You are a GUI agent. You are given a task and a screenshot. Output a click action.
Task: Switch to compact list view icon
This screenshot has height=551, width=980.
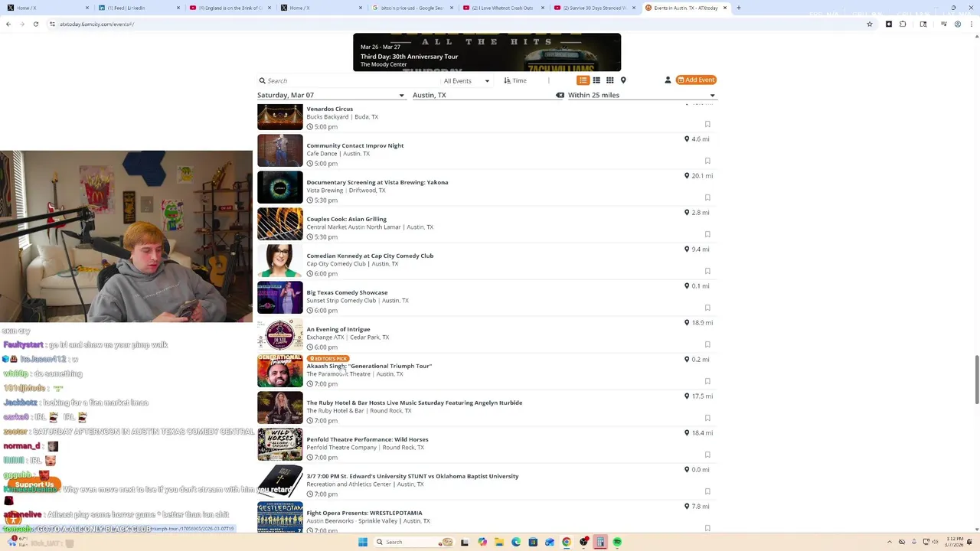click(596, 80)
